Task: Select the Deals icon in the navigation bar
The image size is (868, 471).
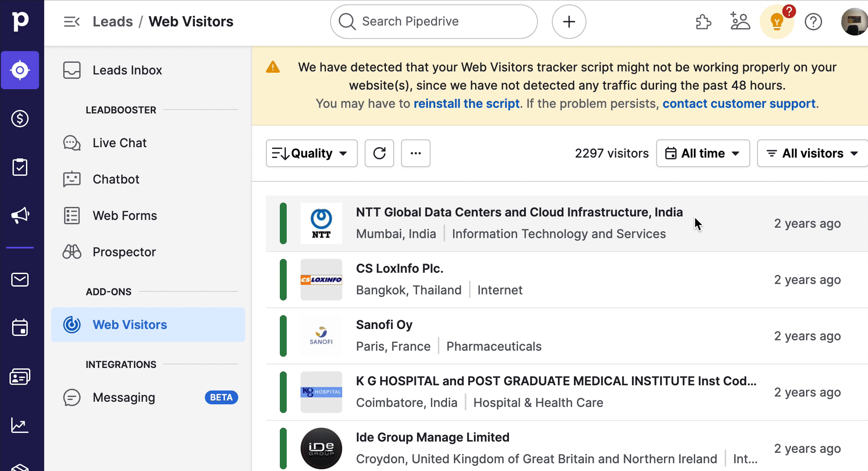Action: (20, 119)
